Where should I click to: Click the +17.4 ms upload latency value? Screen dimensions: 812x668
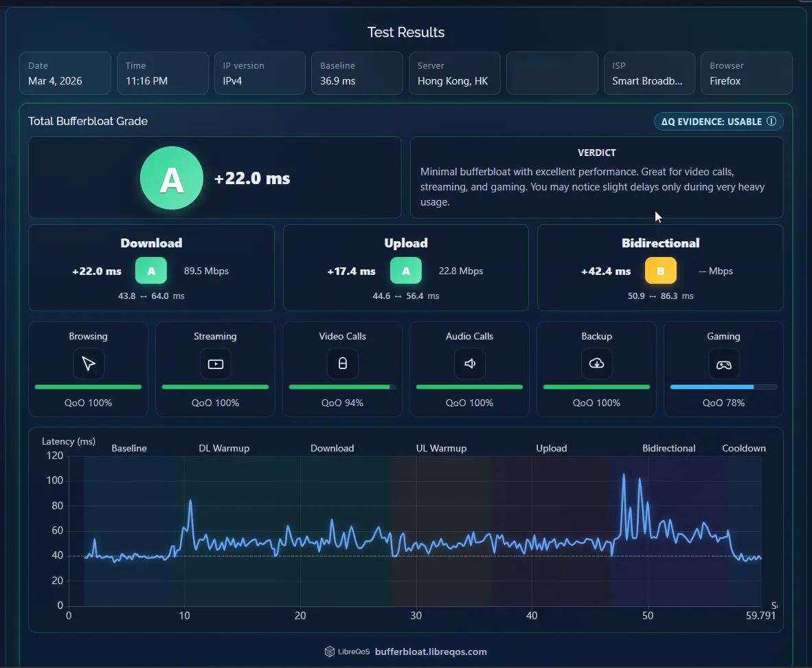351,271
